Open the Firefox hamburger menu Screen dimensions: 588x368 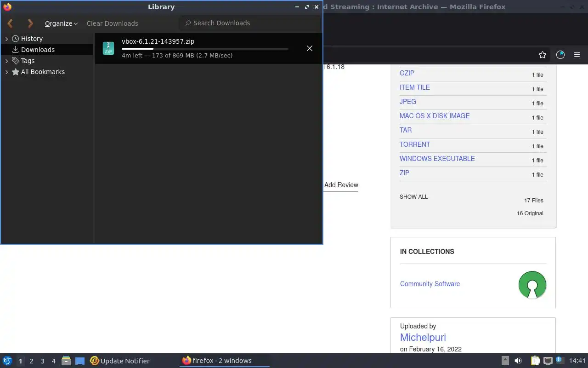coord(577,55)
